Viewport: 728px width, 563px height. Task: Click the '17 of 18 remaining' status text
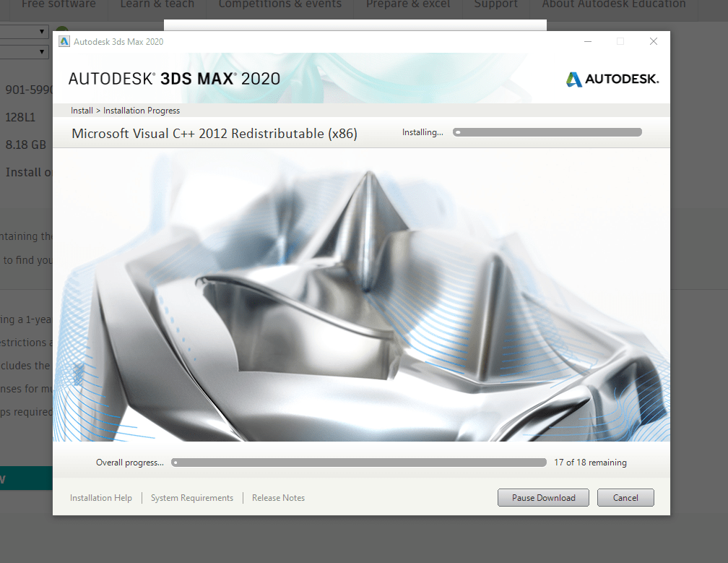(590, 463)
